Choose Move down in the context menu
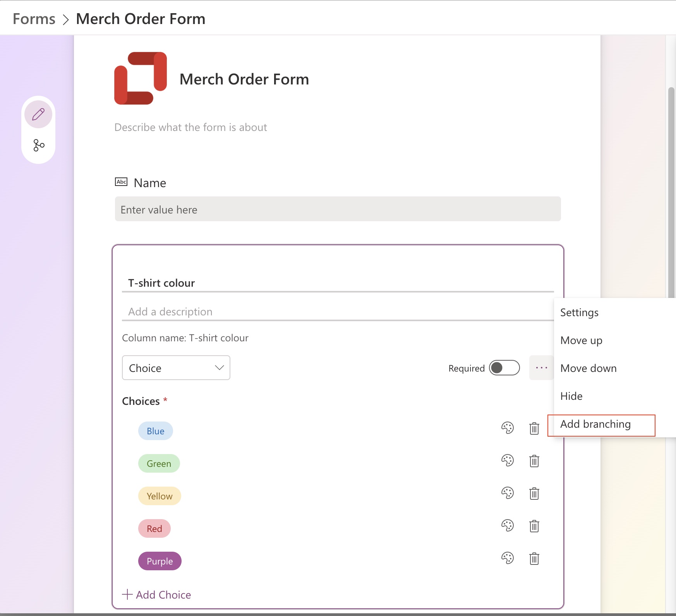This screenshot has width=676, height=616. (588, 368)
